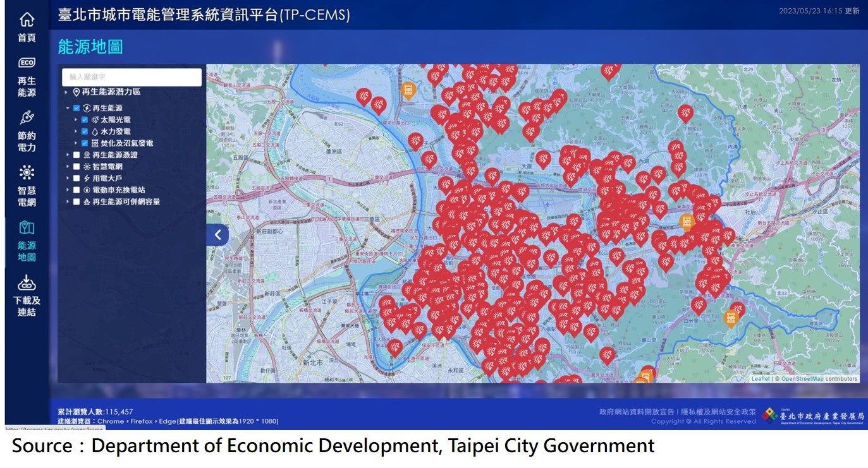The width and height of the screenshot is (868, 468).
Task: Expand the 用電大戶 node arrow
Action: pos(67,179)
